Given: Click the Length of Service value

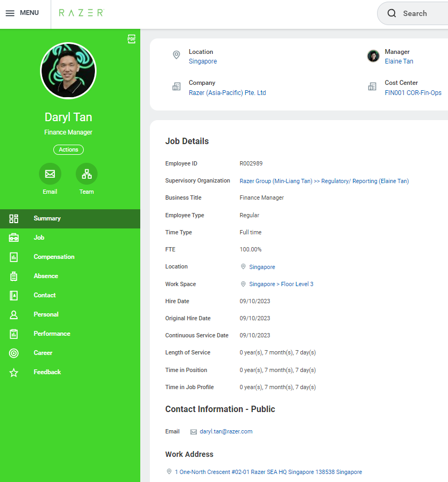Looking at the screenshot, I should 277,353.
